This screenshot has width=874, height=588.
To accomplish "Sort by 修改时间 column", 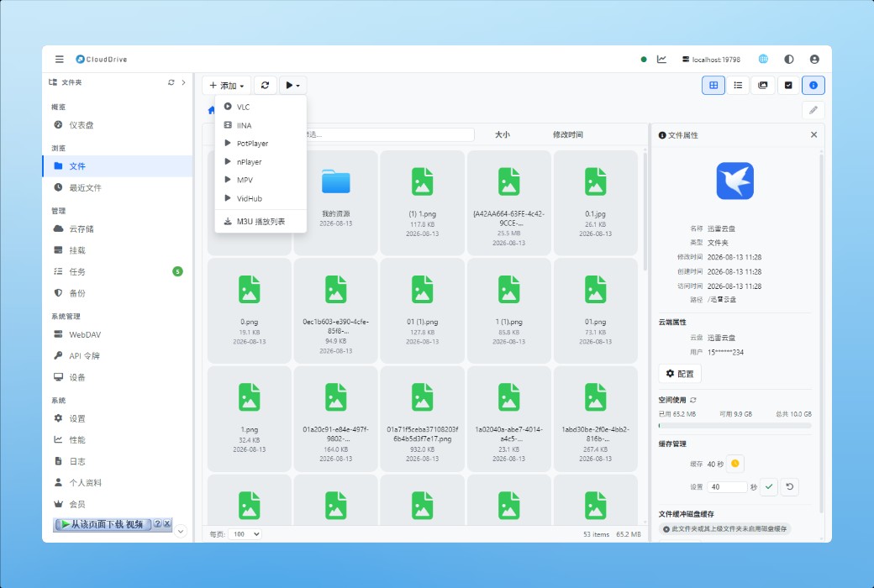I will tap(567, 134).
